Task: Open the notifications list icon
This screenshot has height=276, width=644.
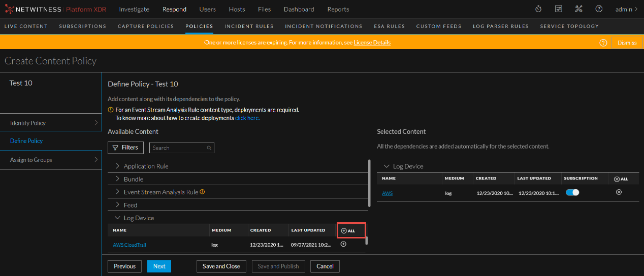Action: point(559,9)
